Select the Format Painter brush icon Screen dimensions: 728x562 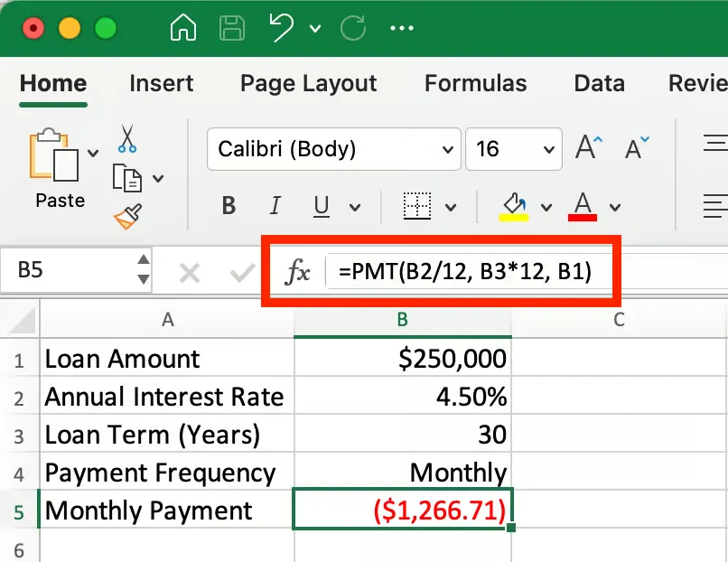127,217
